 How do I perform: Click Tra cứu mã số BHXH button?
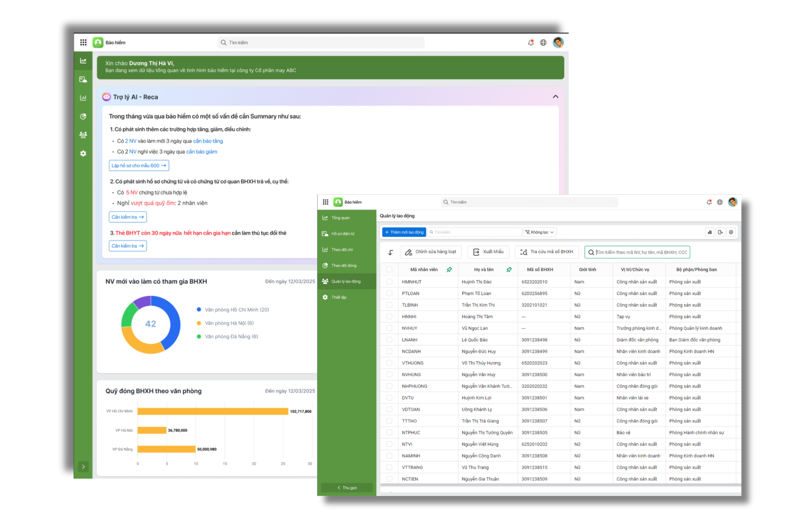pos(547,252)
